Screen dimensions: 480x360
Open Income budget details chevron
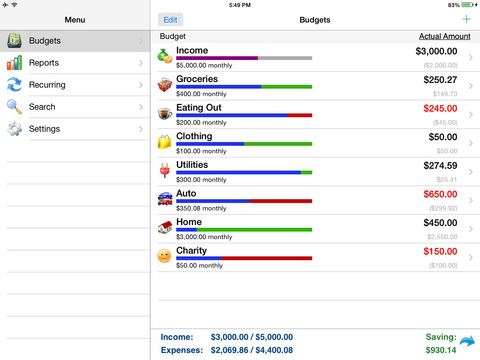point(471,57)
